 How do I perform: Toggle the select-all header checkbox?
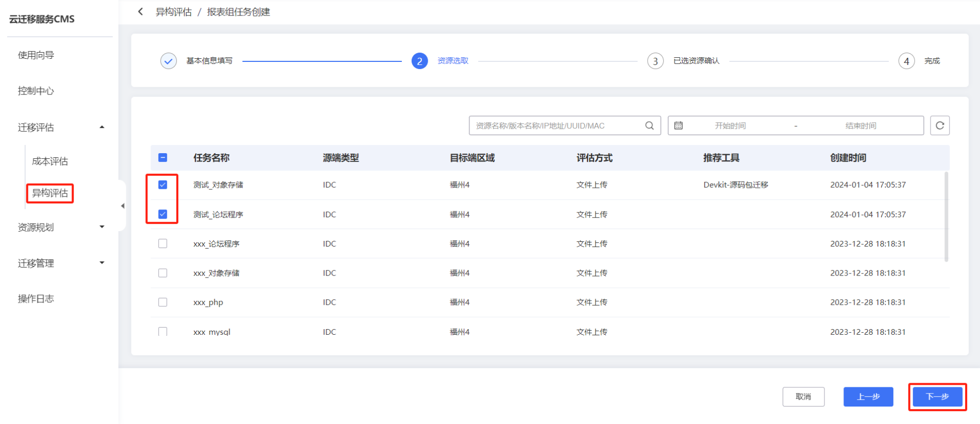point(163,157)
